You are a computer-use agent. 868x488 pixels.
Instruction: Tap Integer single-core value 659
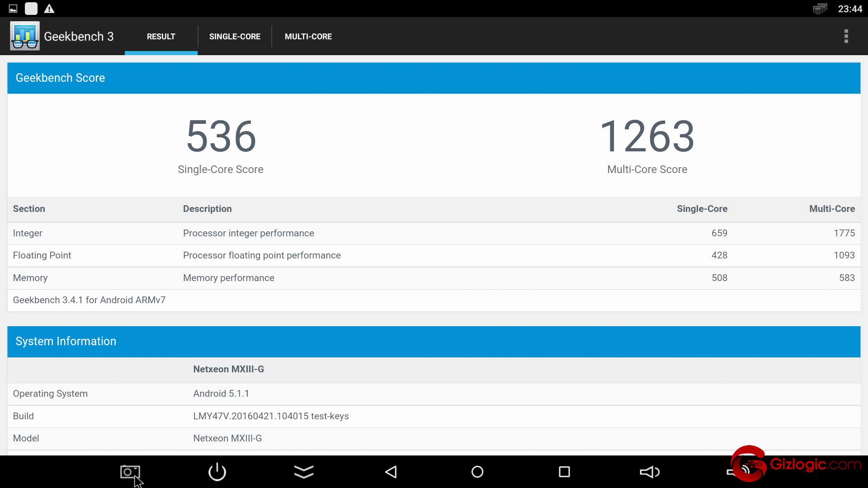tap(719, 233)
